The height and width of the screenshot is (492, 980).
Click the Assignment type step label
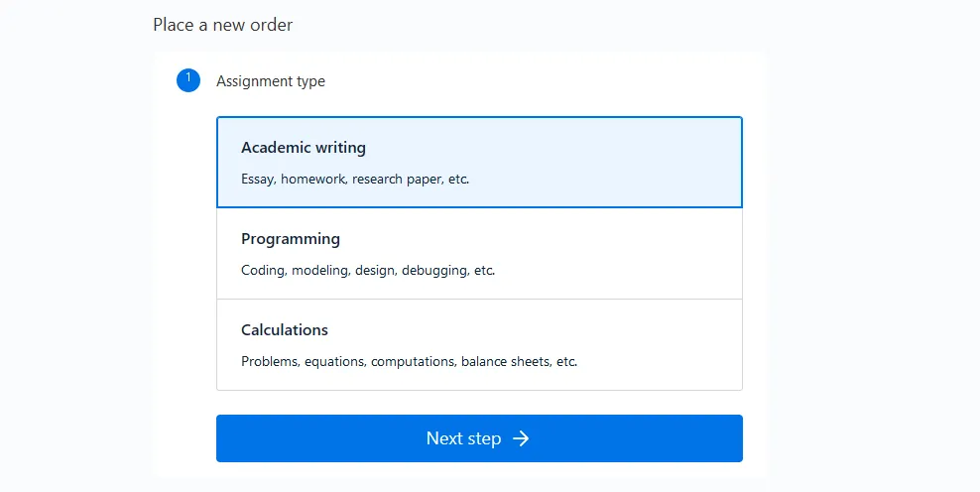click(271, 81)
